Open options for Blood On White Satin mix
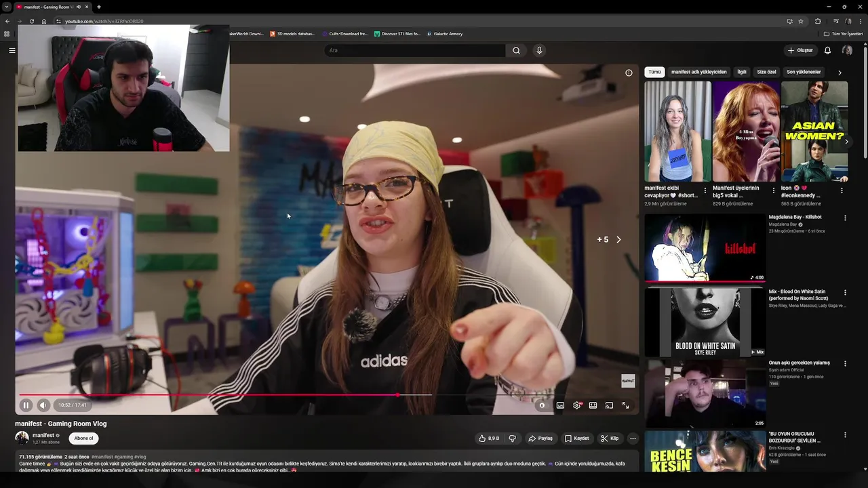 point(845,292)
